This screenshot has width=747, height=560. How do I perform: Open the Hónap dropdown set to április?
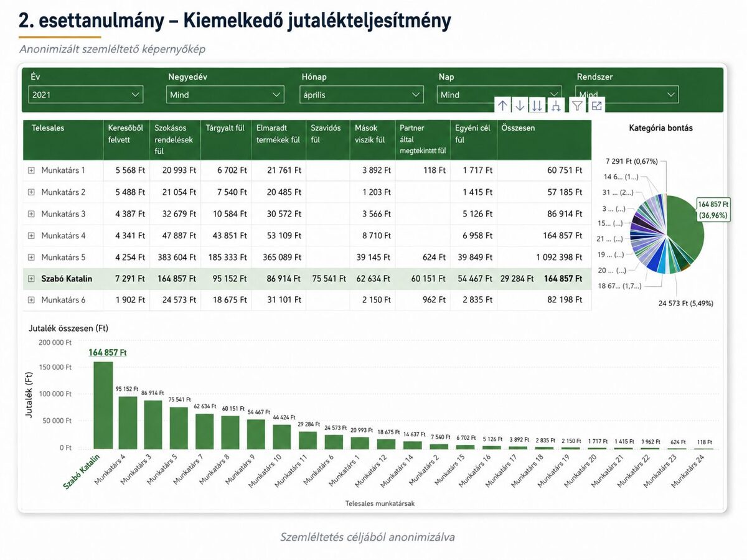click(362, 95)
